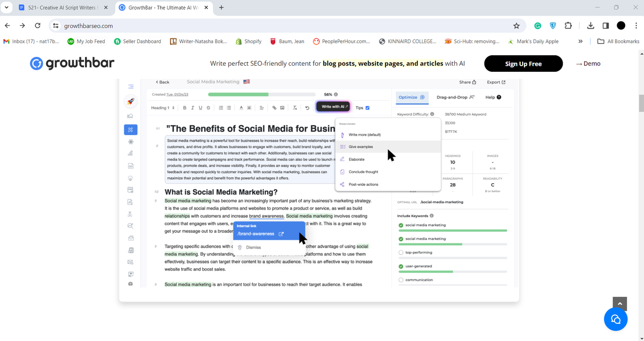The height and width of the screenshot is (341, 644).
Task: Bookmark this page with the star icon
Action: point(517,26)
